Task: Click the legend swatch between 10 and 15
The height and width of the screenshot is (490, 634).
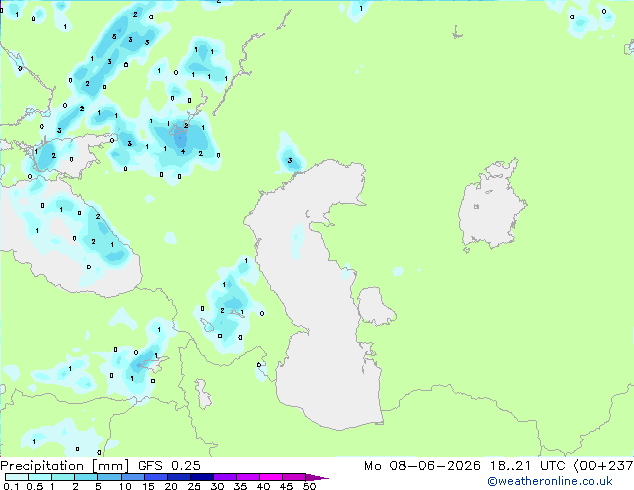Action: click(132, 477)
